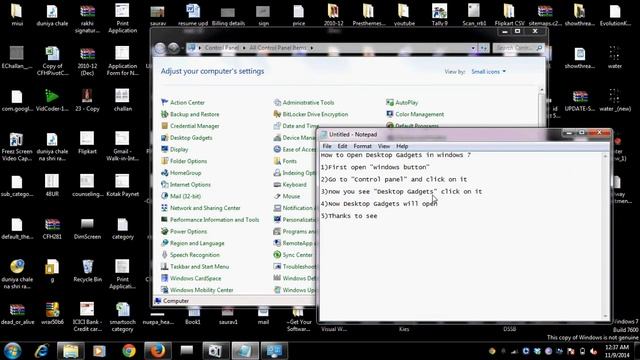Viewport: 640px width, 360px height.
Task: Click the Mail (32-bit) icon
Action: tap(164, 196)
